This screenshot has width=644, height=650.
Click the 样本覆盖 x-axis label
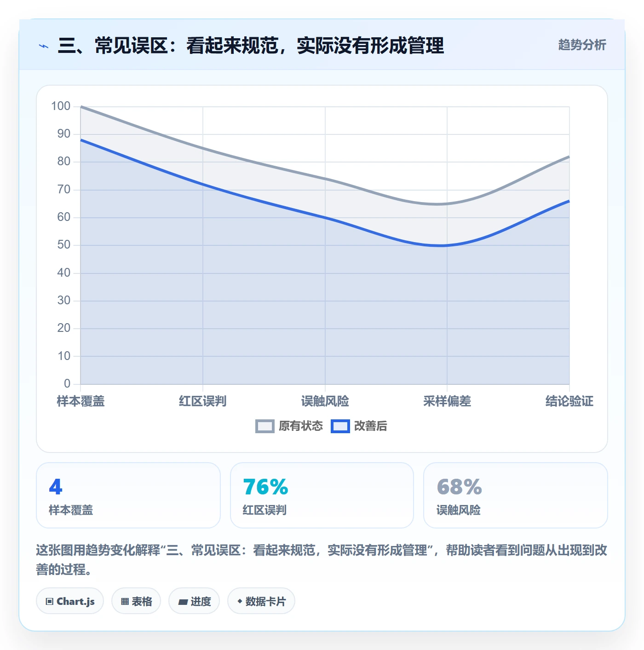(x=80, y=401)
